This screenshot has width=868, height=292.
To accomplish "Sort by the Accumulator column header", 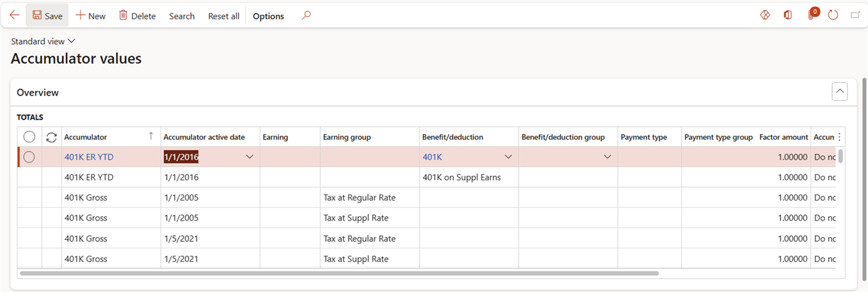I will point(110,137).
